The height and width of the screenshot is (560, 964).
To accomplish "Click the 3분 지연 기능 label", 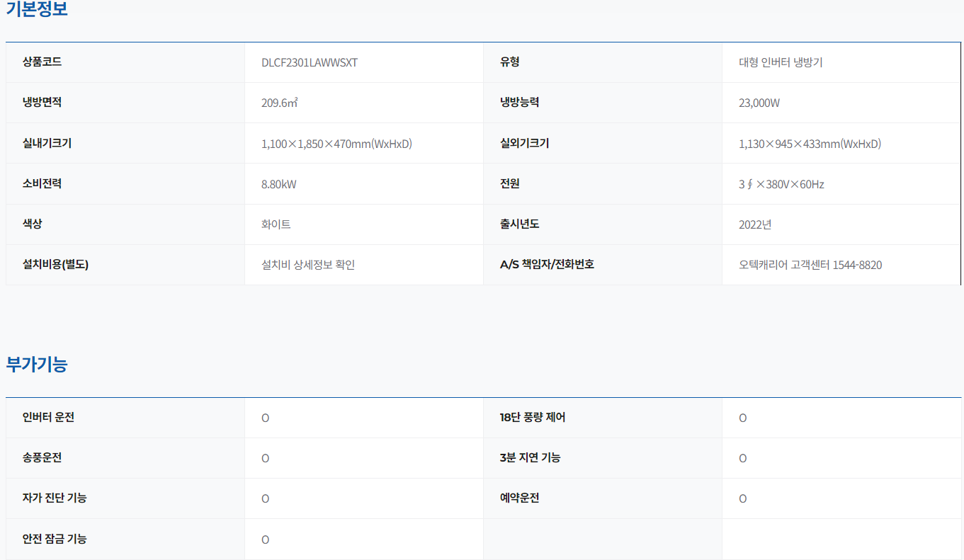I will (x=530, y=457).
